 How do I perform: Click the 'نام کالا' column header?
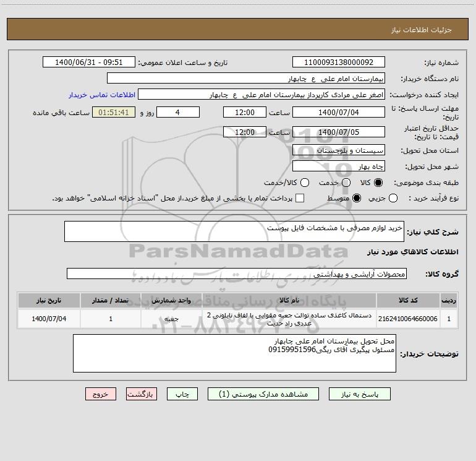(289, 300)
